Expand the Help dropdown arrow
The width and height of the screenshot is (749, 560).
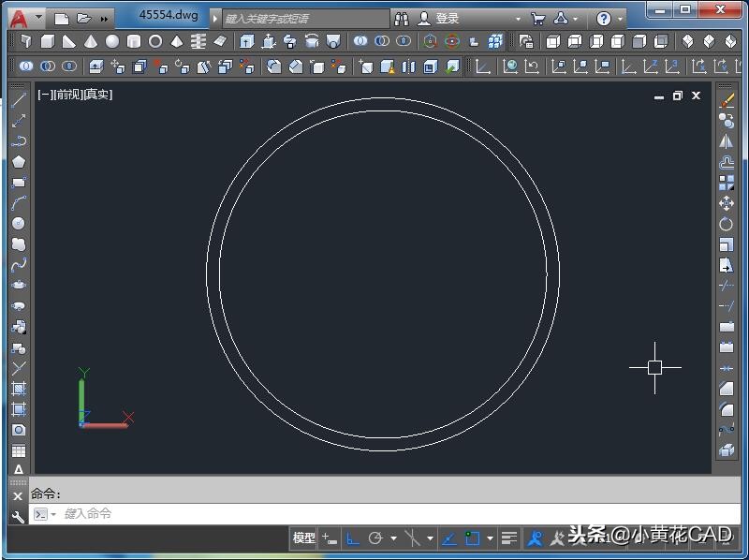click(x=621, y=19)
